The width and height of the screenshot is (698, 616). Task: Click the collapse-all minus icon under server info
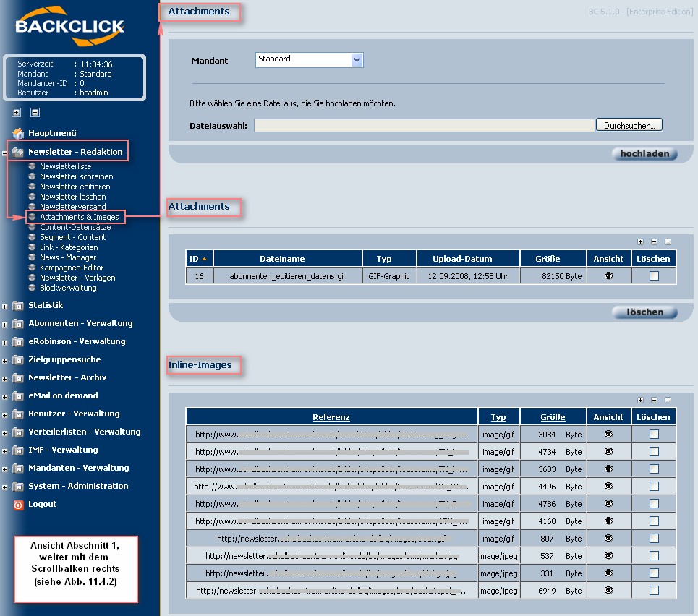click(x=35, y=112)
